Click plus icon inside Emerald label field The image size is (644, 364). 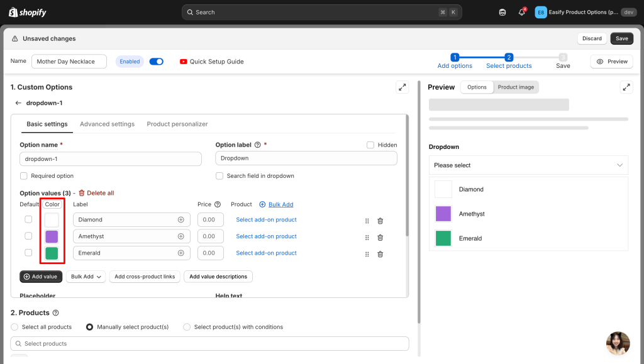coord(181,253)
